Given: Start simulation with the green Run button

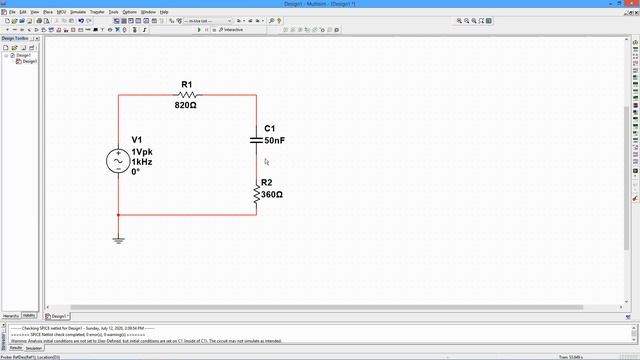Looking at the screenshot, I should tap(199, 30).
